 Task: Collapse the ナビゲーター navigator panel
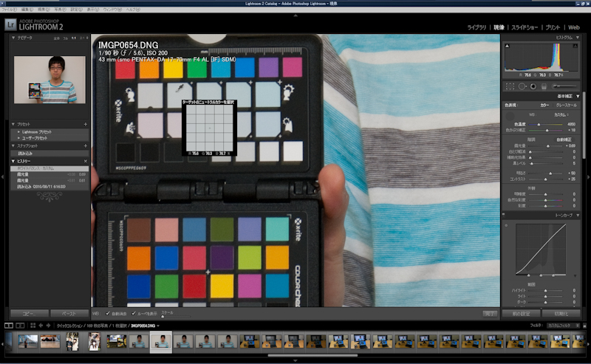point(13,38)
